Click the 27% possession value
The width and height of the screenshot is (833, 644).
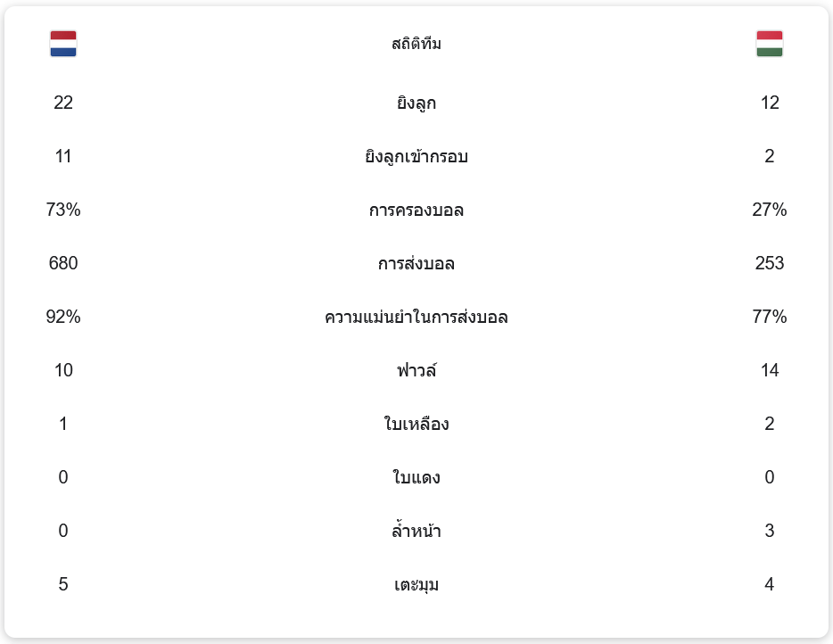click(770, 211)
